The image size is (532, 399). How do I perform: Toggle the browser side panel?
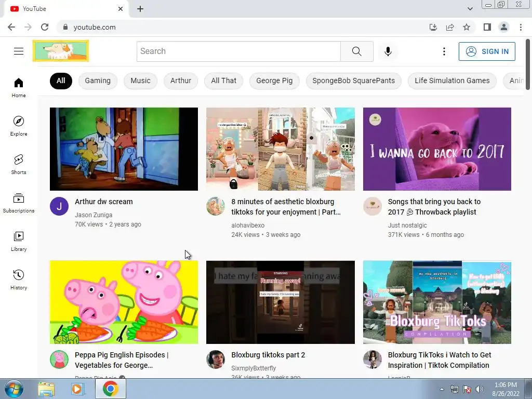[x=487, y=27]
